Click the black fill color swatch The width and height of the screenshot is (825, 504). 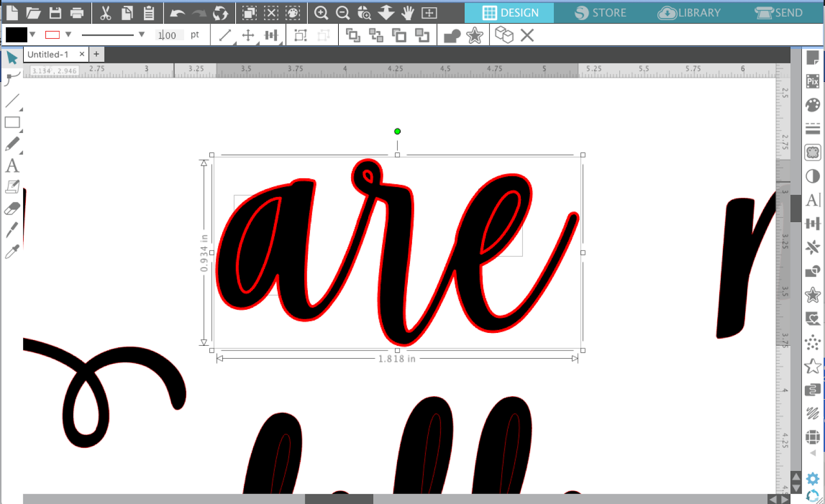point(17,33)
